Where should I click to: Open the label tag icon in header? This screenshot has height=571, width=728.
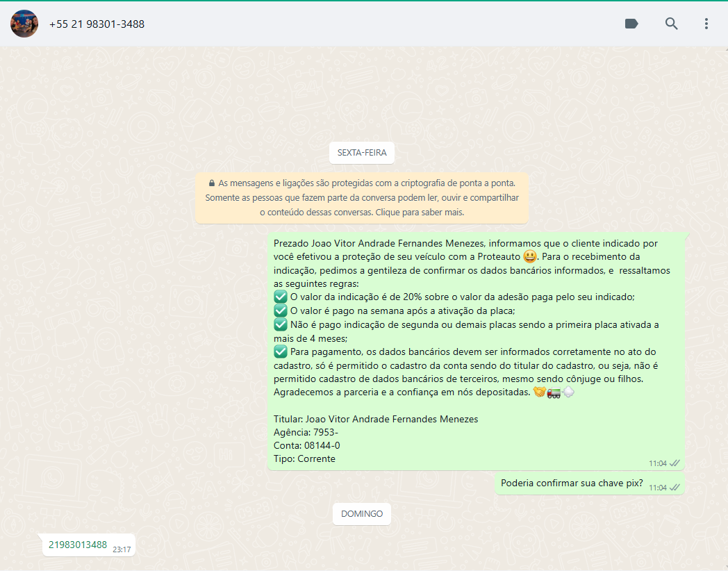pos(631,24)
